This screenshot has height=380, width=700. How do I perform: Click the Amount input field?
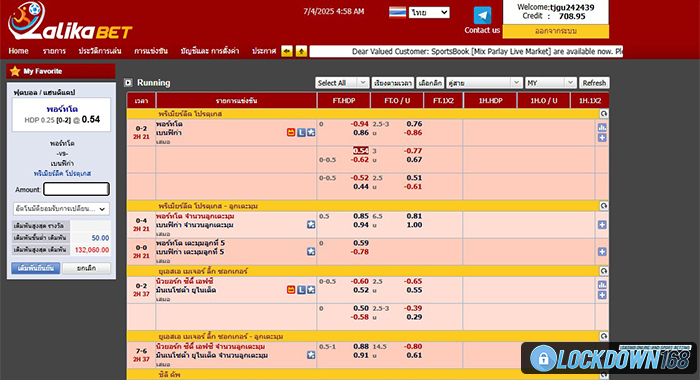coord(76,189)
